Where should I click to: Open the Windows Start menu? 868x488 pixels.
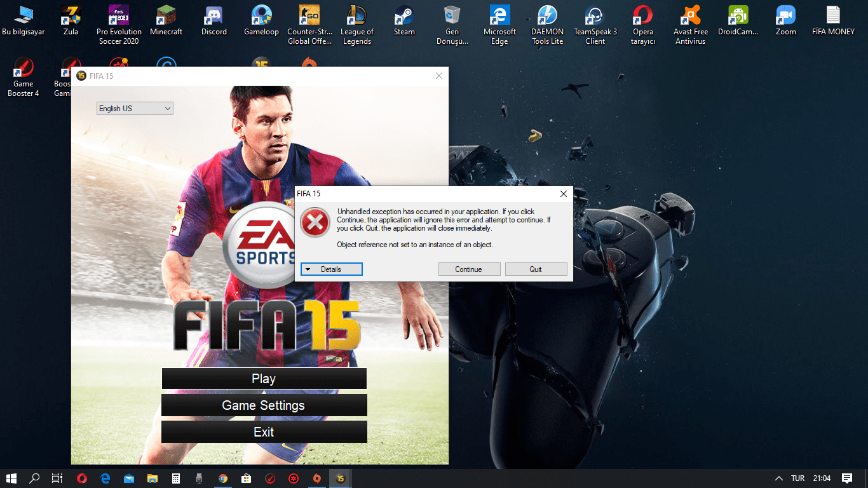11,478
